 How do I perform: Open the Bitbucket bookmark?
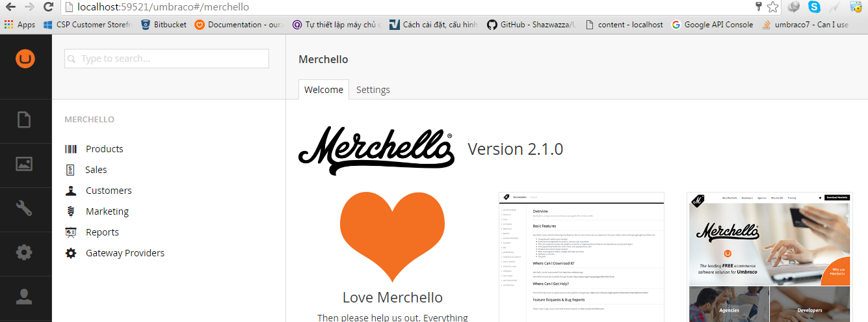coord(163,25)
